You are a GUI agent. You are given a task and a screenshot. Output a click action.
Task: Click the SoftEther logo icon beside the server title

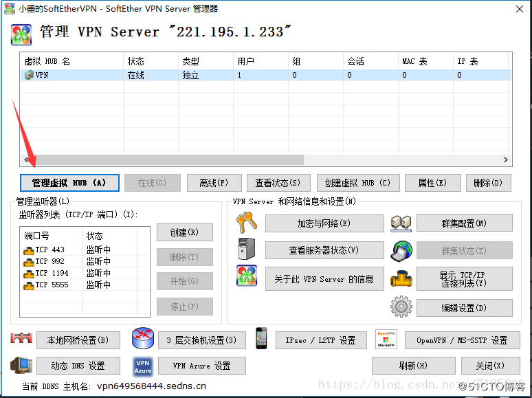pyautogui.click(x=21, y=35)
